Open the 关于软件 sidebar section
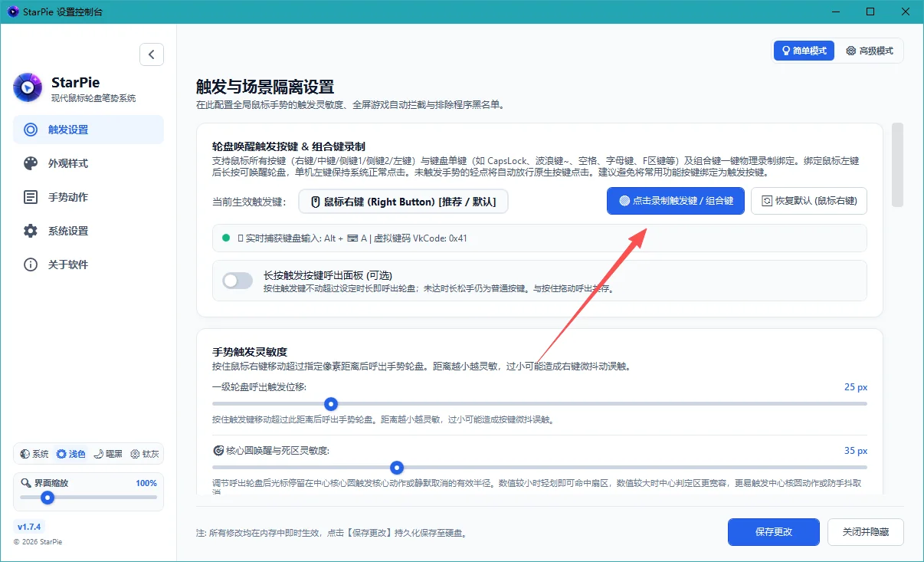Viewport: 924px width, 562px height. 88,265
